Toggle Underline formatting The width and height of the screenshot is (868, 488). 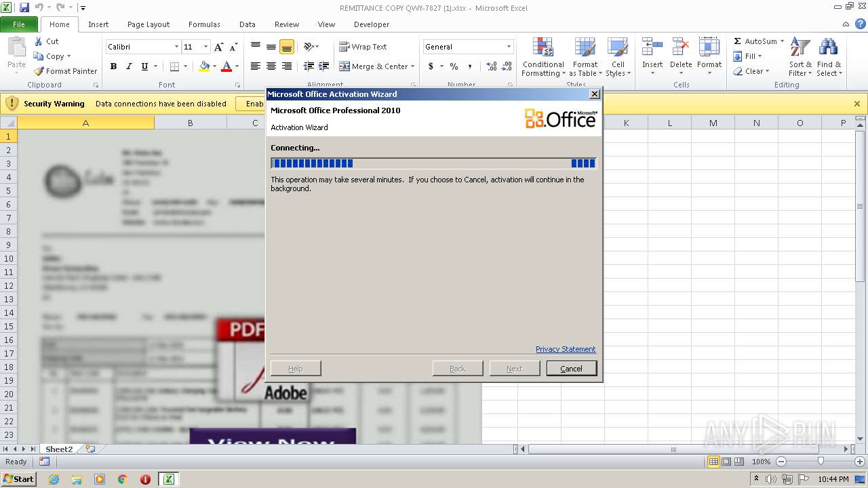(x=144, y=66)
